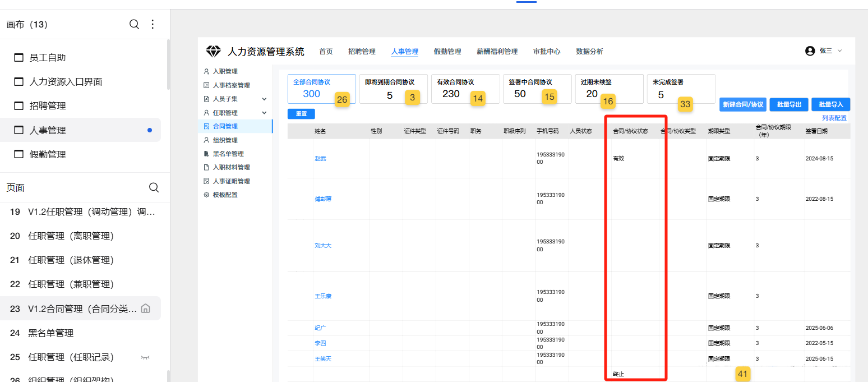
Task: Click the 签署日期 column header
Action: (816, 131)
